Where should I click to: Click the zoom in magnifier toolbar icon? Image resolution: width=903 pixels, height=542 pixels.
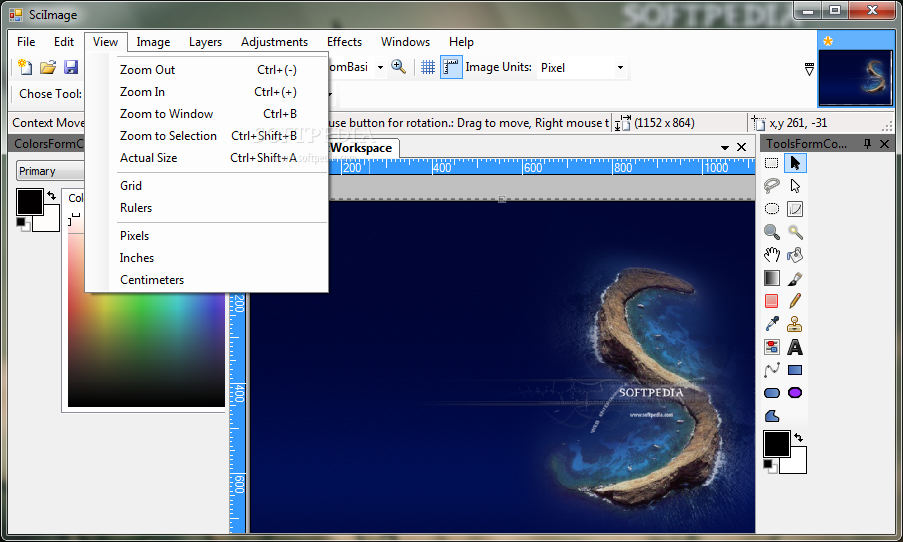click(399, 67)
